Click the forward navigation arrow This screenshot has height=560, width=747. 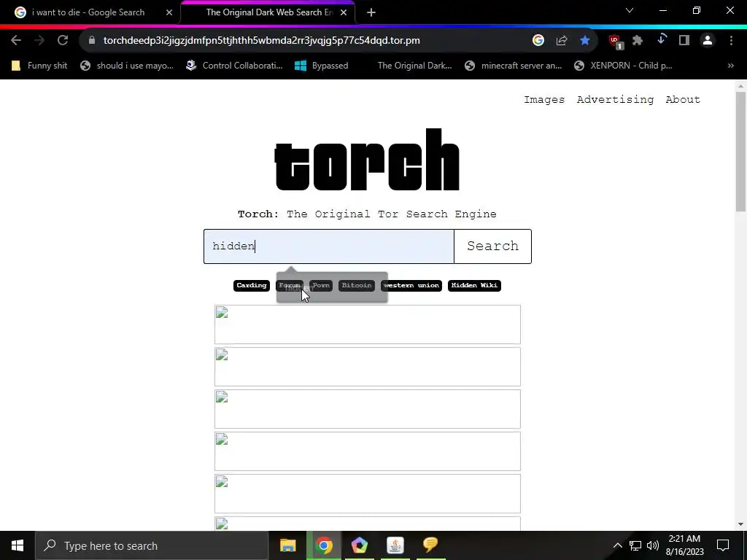(39, 41)
